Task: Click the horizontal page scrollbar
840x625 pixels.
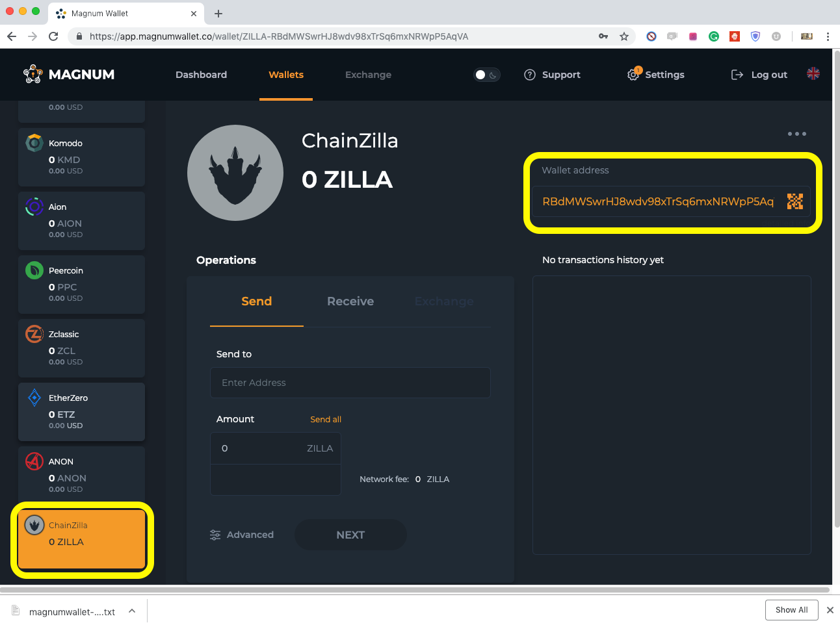Action: pos(415,590)
